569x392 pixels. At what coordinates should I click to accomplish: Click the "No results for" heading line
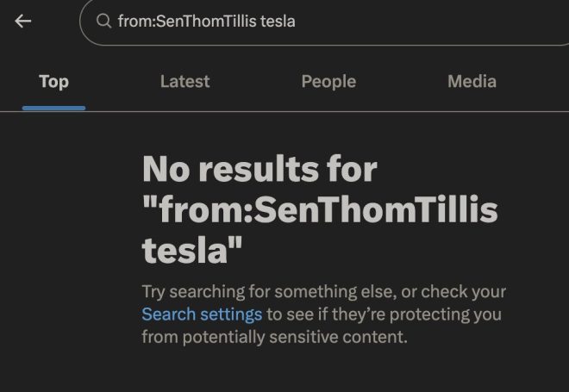point(259,169)
